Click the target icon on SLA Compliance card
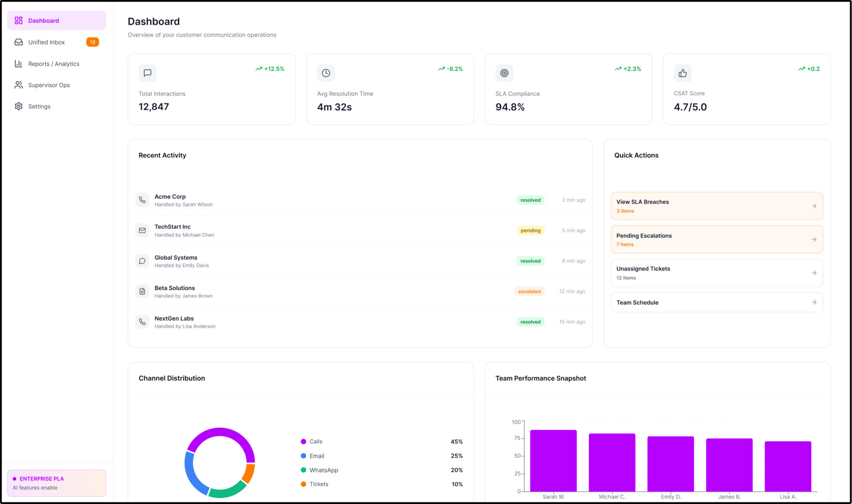 click(504, 73)
